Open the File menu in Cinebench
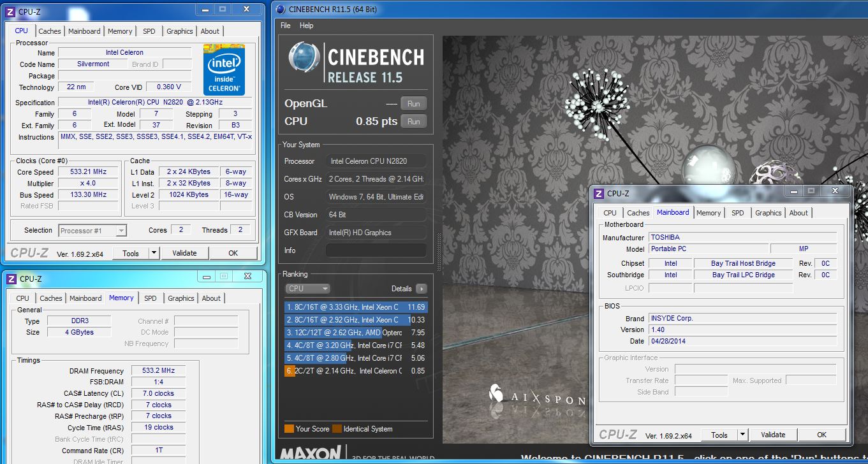868x464 pixels. pos(286,25)
